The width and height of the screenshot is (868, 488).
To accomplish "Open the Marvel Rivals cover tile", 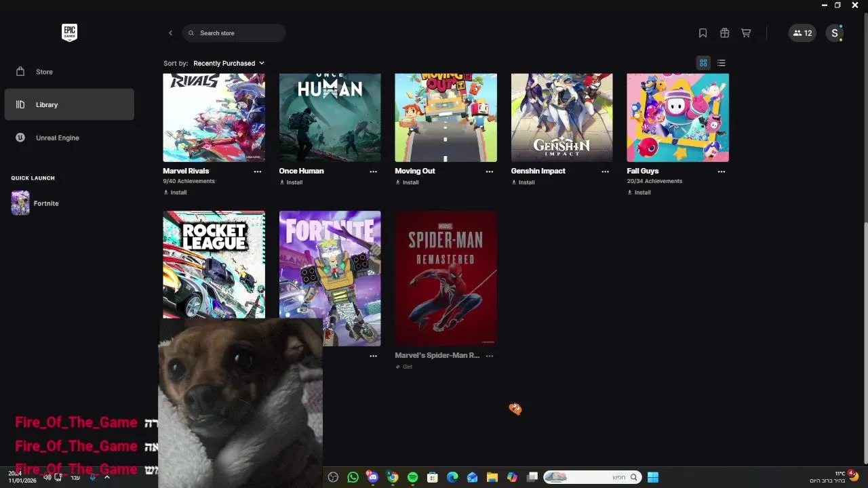I will tap(214, 117).
